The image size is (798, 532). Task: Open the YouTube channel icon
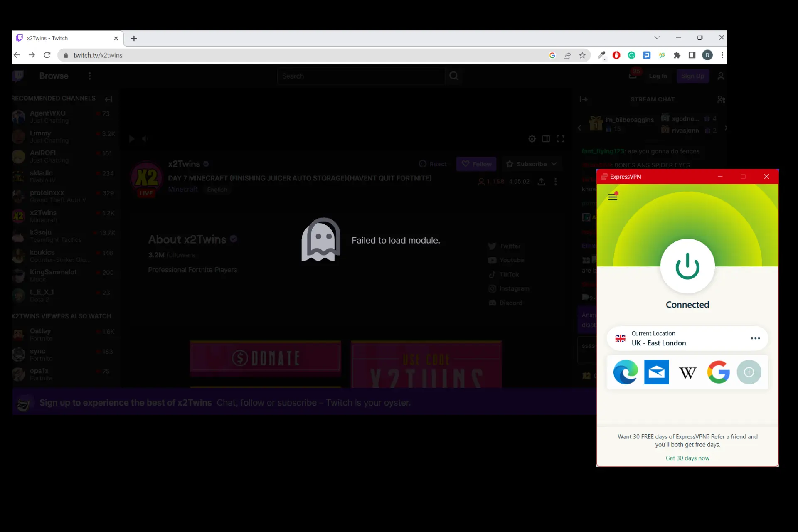click(x=492, y=260)
